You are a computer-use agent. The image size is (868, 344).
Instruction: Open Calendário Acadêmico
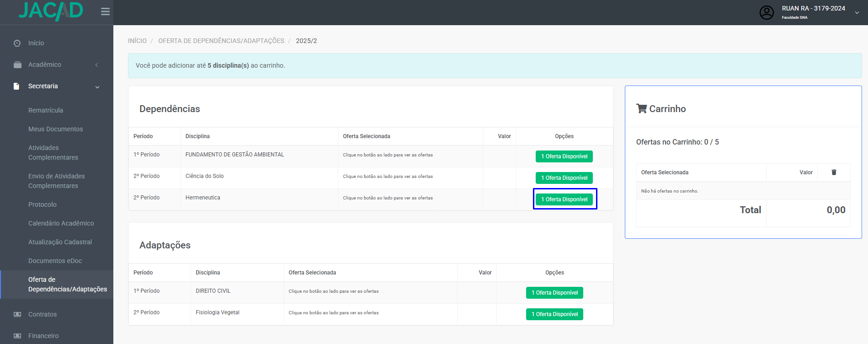61,223
